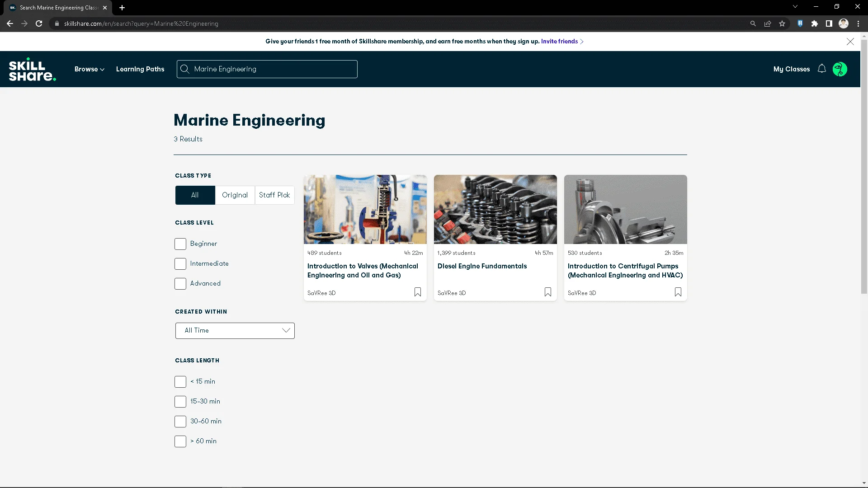Image resolution: width=868 pixels, height=488 pixels.
Task: Select the Original class type
Action: pos(235,195)
